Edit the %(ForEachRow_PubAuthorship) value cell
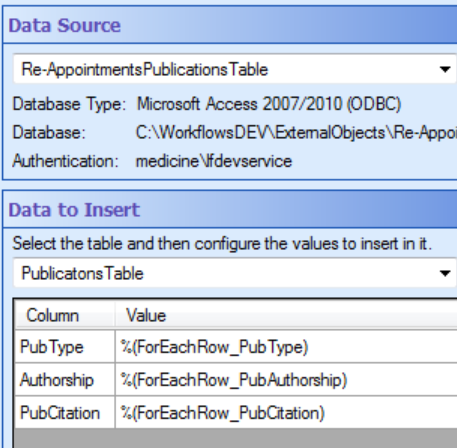457x448 pixels. (x=286, y=380)
